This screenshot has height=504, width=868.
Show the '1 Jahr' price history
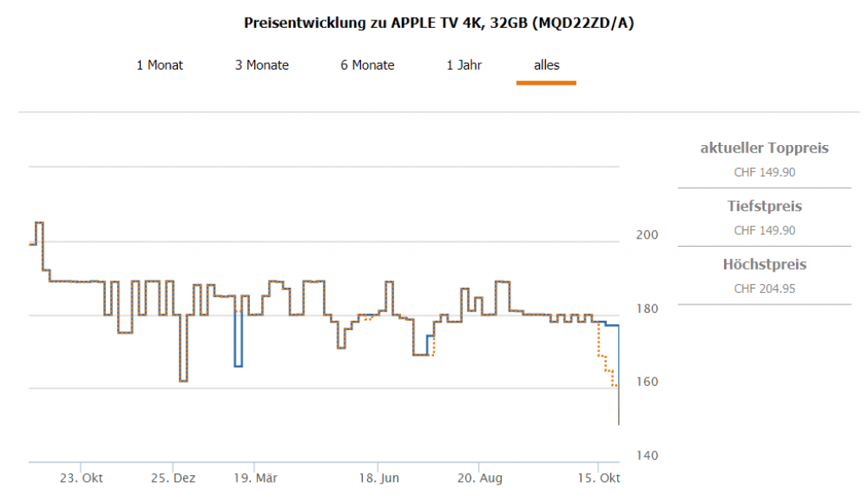[464, 64]
